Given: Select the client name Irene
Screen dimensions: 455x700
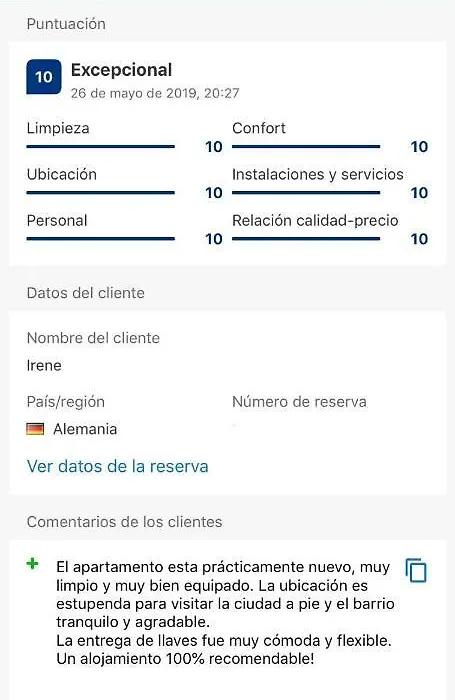Looking at the screenshot, I should click(44, 365).
